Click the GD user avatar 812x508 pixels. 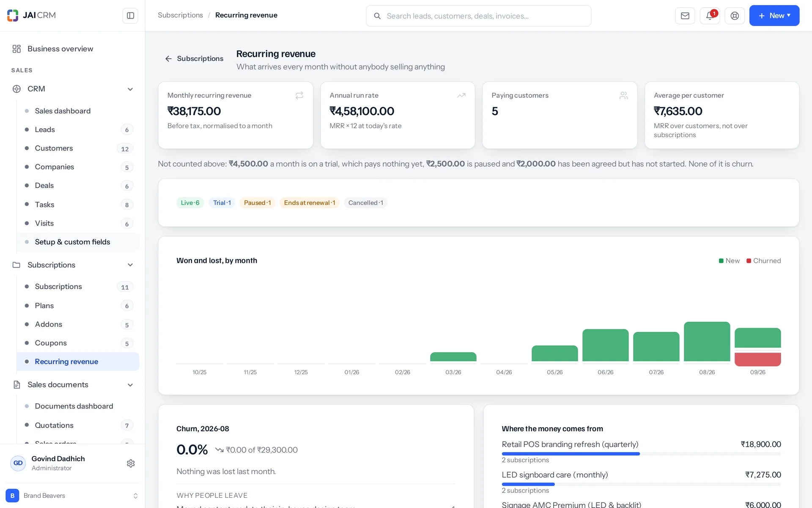click(18, 463)
